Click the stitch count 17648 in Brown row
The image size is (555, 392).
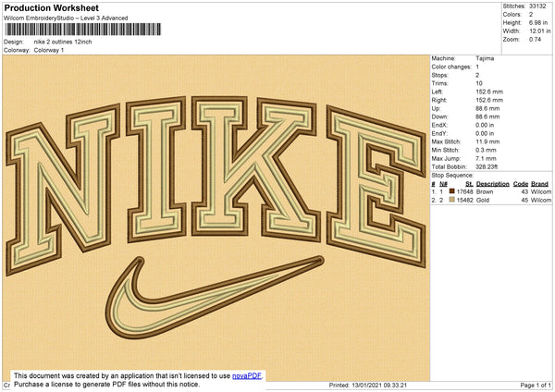point(464,191)
